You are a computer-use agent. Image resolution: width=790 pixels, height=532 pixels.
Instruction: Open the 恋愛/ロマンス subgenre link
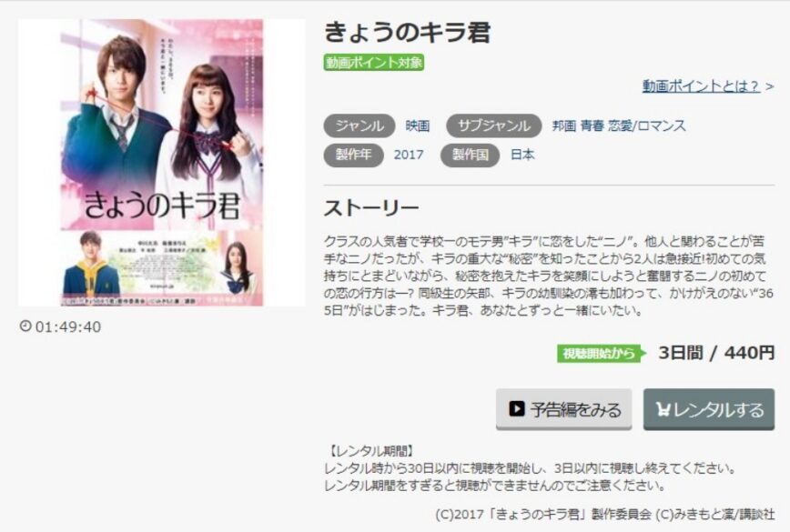click(647, 125)
